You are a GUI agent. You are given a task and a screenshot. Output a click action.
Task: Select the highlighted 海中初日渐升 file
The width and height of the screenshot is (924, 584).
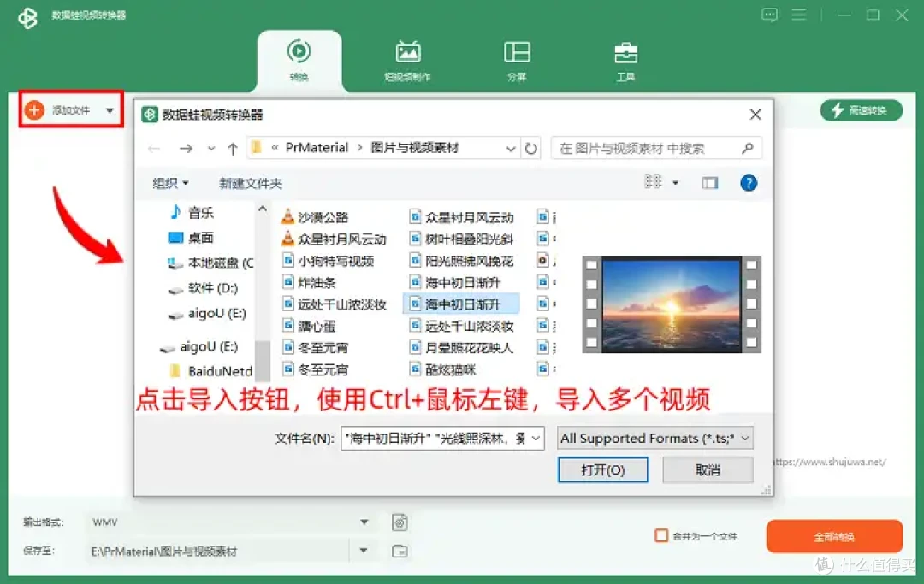[x=461, y=304]
